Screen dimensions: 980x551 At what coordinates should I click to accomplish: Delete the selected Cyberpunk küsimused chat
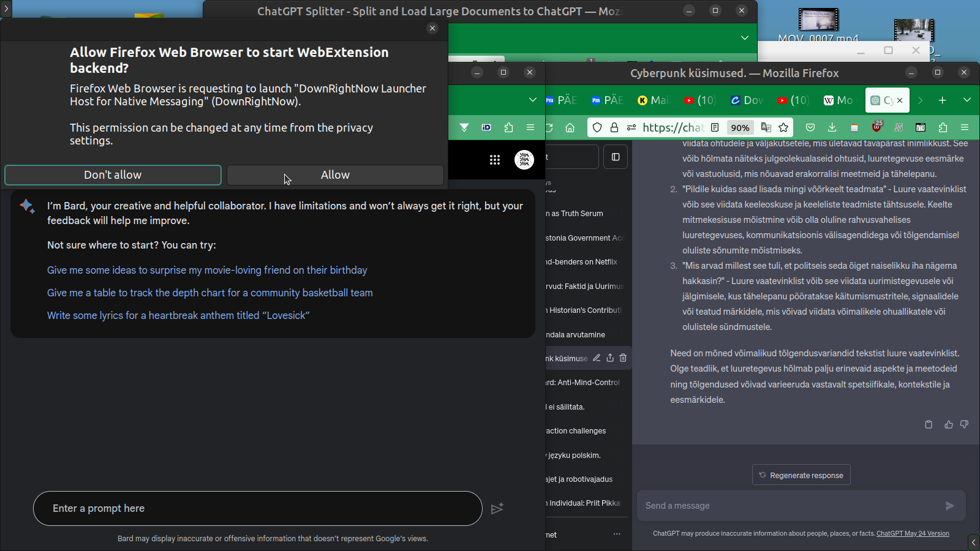tap(623, 358)
